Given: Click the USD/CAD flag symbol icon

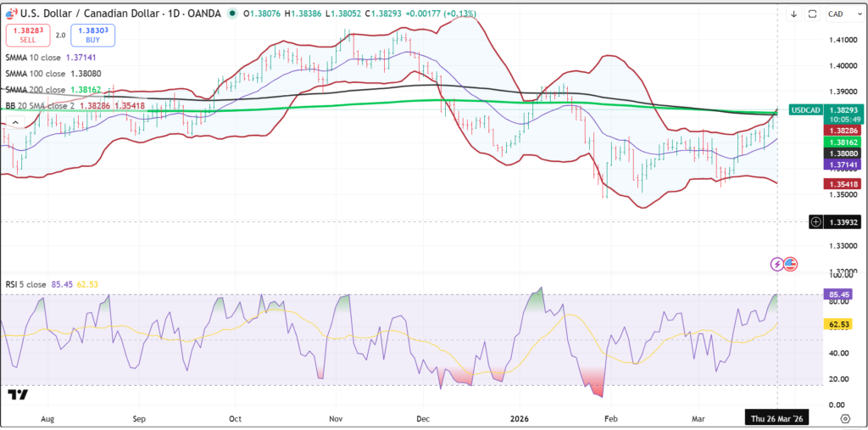Looking at the screenshot, I should (10, 13).
